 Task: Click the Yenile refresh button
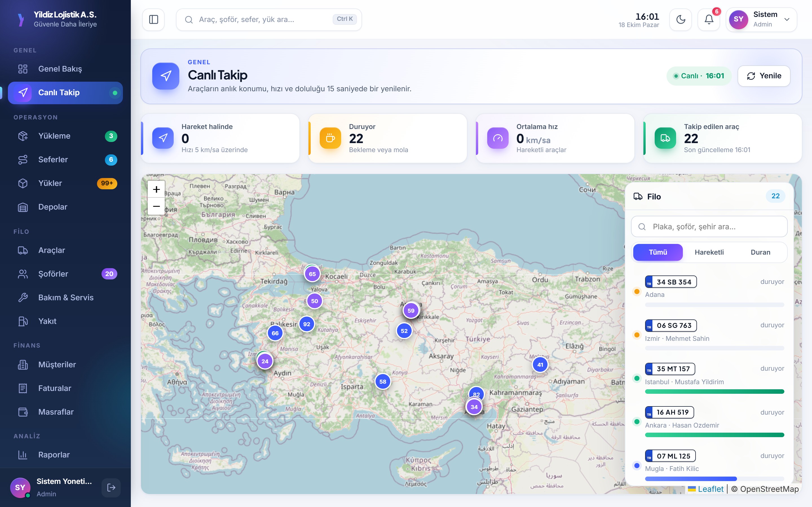click(764, 76)
